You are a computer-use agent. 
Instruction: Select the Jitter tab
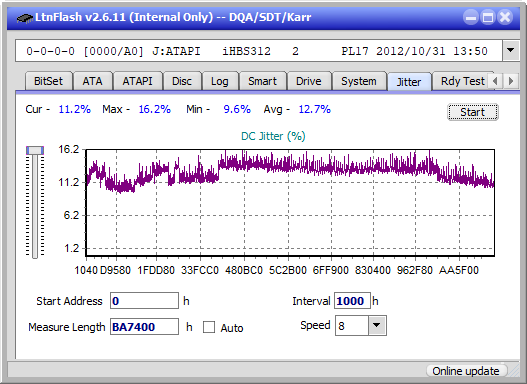tap(409, 82)
